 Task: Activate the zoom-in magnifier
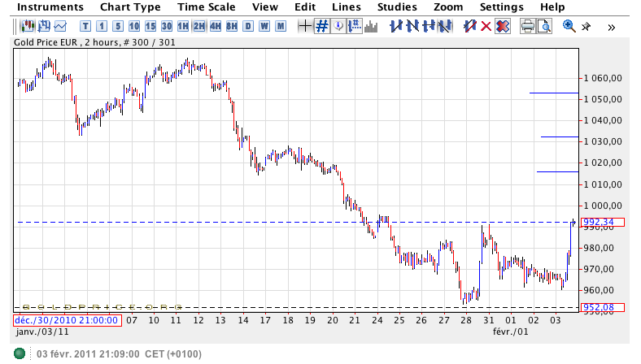pos(569,27)
